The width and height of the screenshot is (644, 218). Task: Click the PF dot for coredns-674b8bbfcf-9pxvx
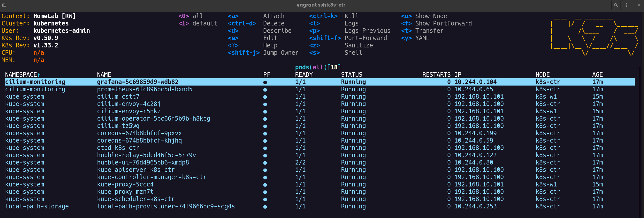tap(265, 133)
